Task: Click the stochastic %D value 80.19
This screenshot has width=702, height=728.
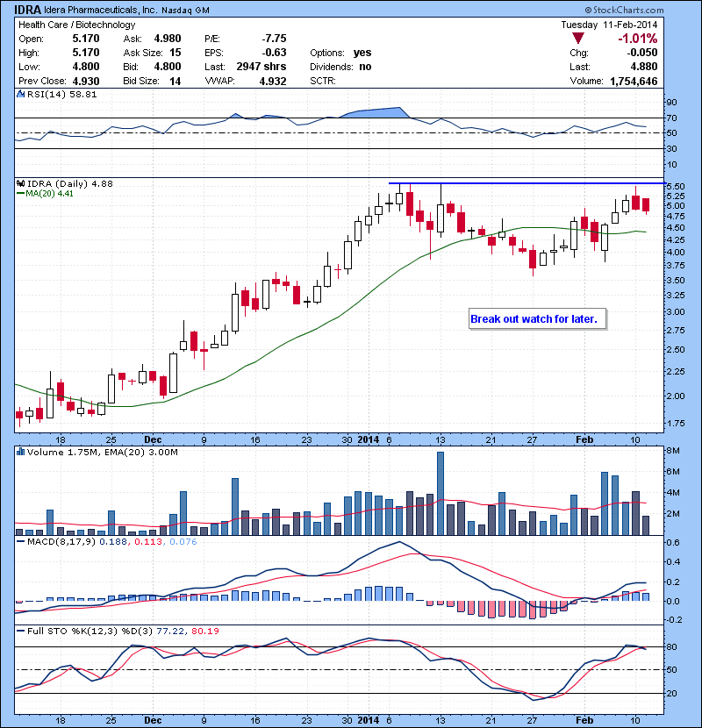Action: click(x=204, y=631)
